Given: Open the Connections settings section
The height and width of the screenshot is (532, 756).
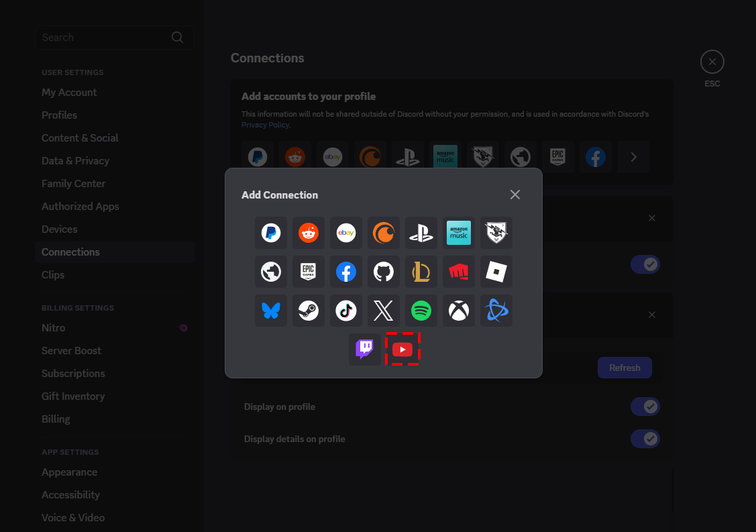Looking at the screenshot, I should point(70,252).
